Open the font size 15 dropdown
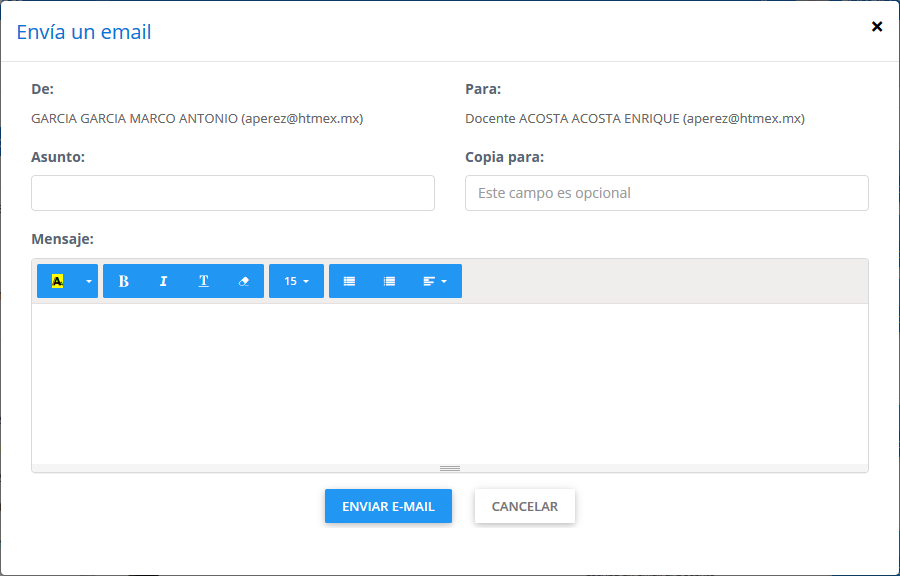The width and height of the screenshot is (900, 576). pyautogui.click(x=296, y=281)
